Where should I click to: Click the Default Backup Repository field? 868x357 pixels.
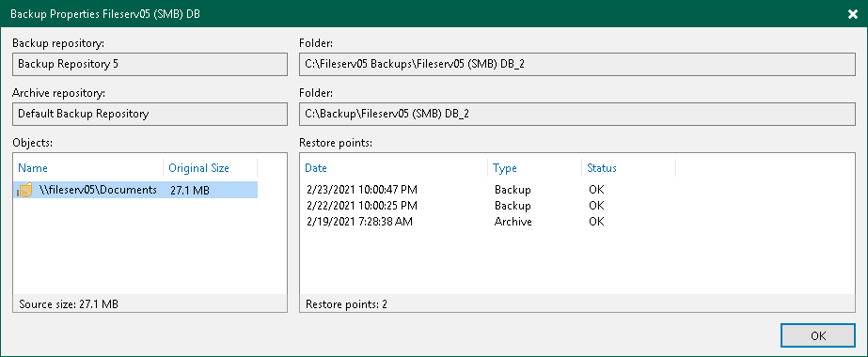pyautogui.click(x=150, y=115)
